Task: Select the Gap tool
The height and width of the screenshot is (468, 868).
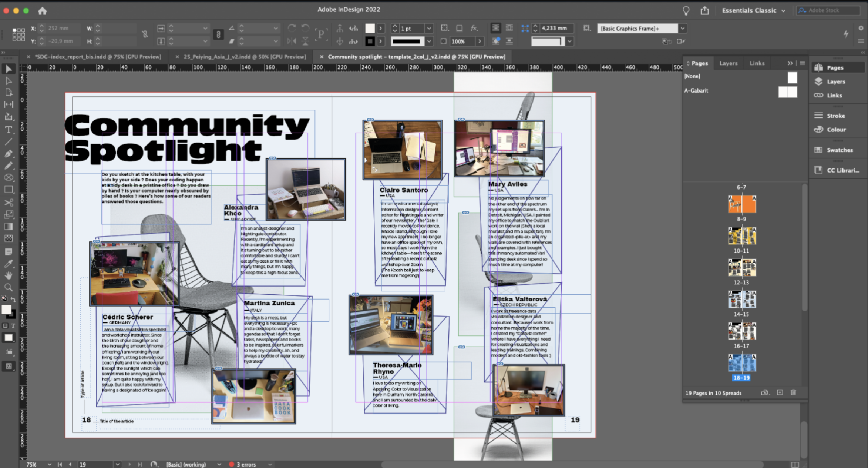Action: pos(8,105)
